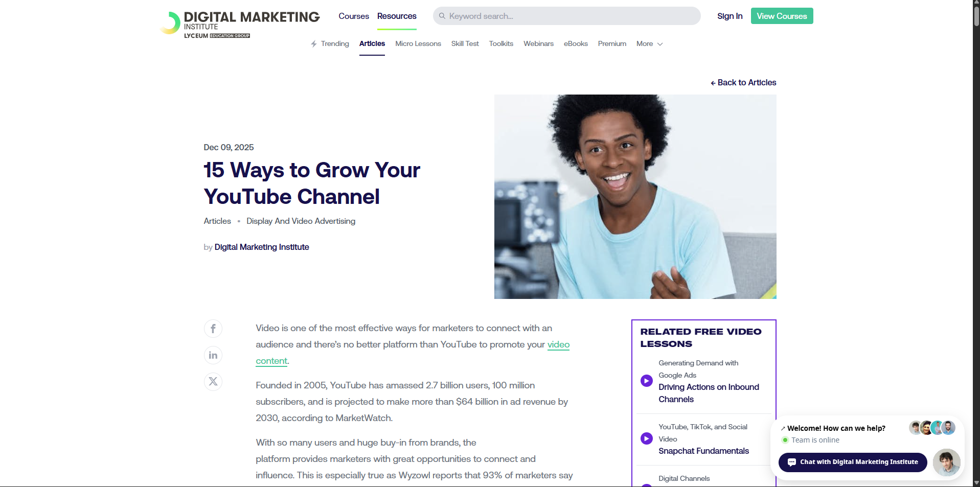
Task: Share article via X icon
Action: click(213, 382)
